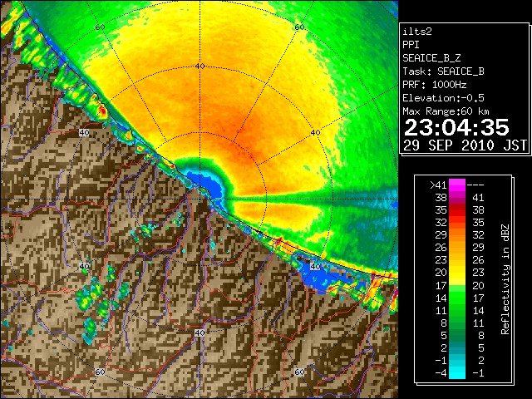The image size is (532, 399).
Task: Select the date "29 SEP 2010 JST"
Action: click(x=465, y=145)
